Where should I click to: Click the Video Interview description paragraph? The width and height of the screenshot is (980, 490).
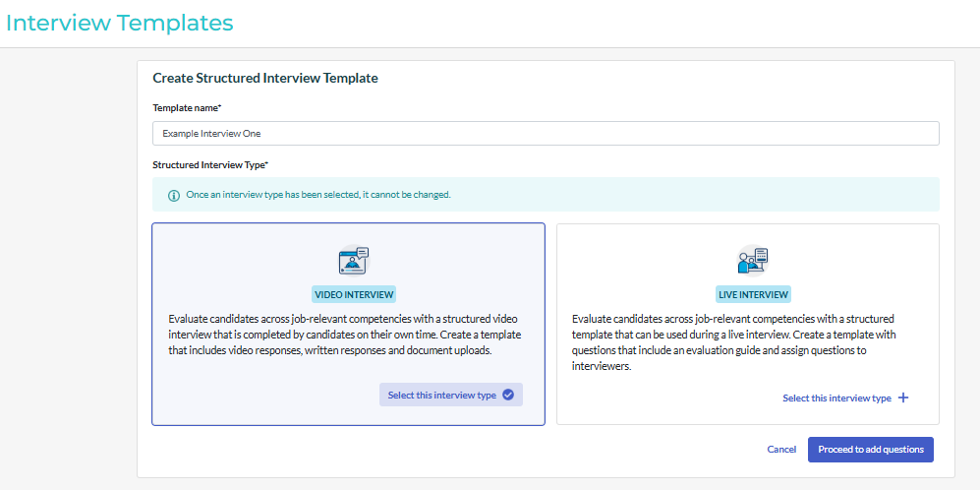pos(345,335)
